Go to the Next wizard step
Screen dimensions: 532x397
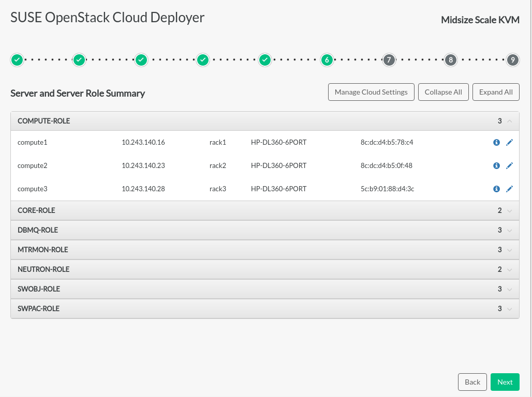tap(505, 382)
